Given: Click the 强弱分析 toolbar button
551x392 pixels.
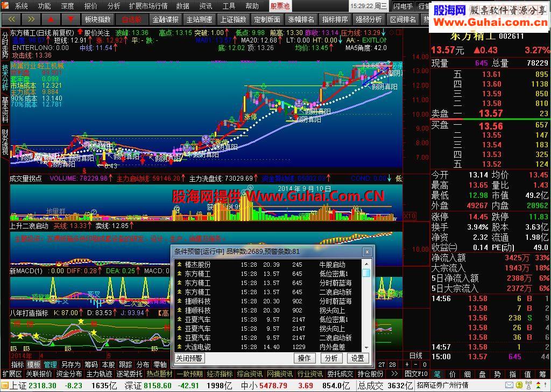Looking at the screenshot, I should point(369,19).
